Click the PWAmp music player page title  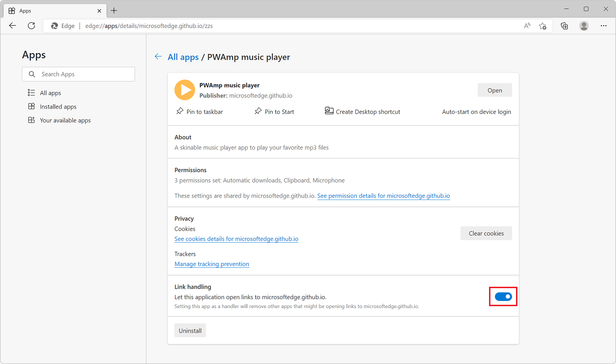click(249, 57)
